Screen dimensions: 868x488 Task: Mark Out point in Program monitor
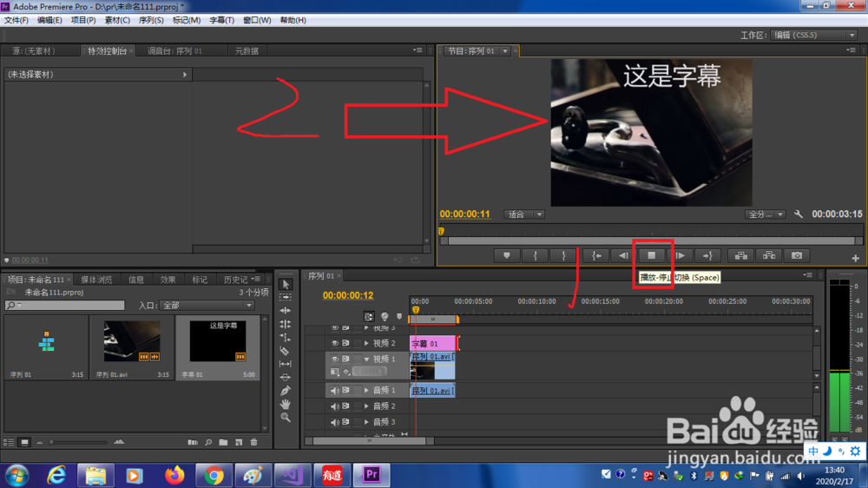(563, 255)
